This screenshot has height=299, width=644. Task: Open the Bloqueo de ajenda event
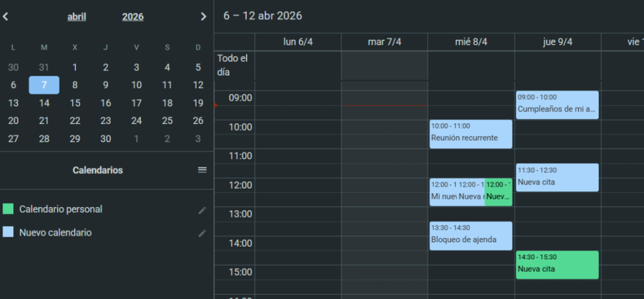470,236
